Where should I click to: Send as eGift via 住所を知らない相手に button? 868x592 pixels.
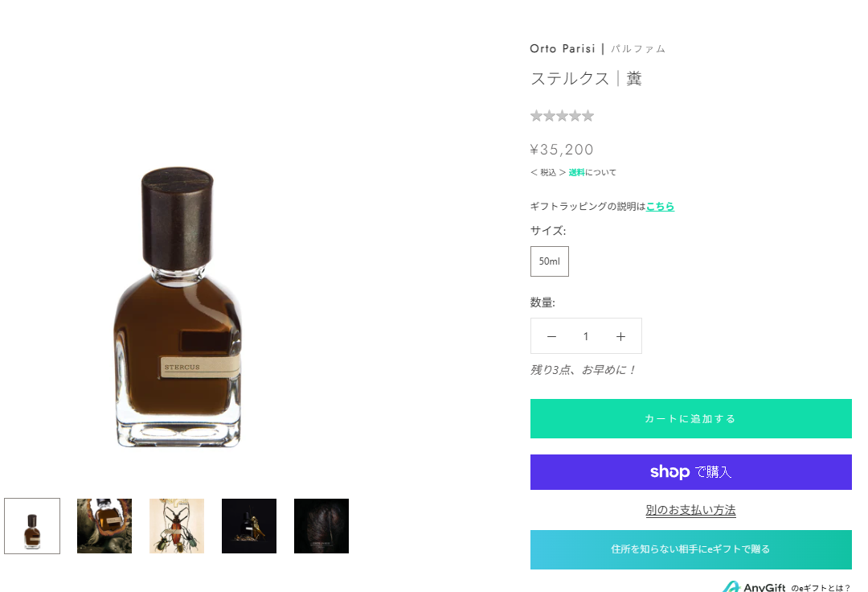(690, 549)
